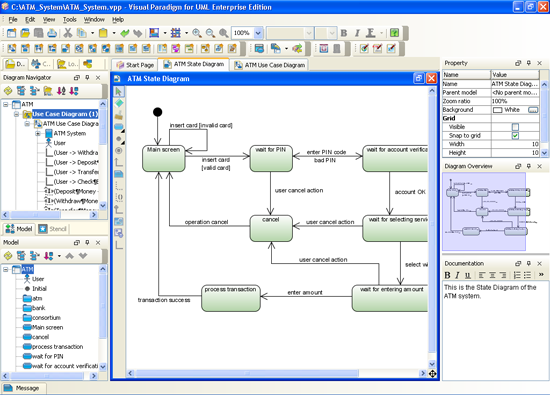The height and width of the screenshot is (395, 550).
Task: Select the process transaction state
Action: point(230,298)
